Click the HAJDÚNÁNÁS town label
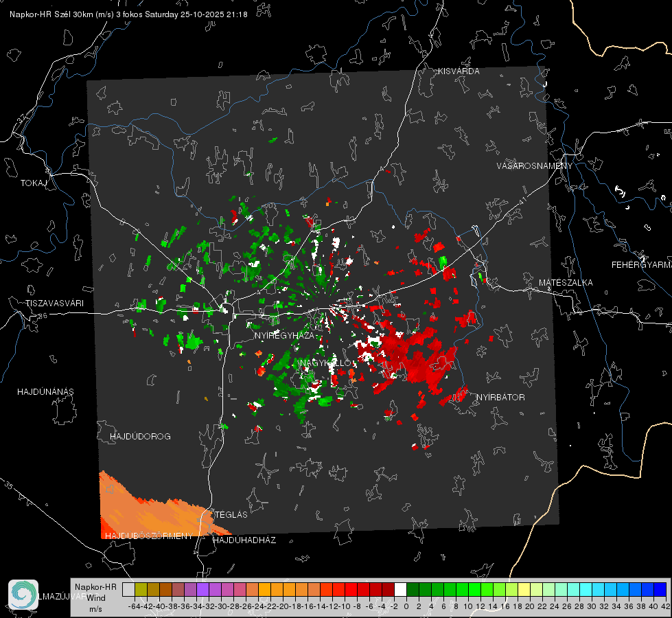 tap(45, 392)
